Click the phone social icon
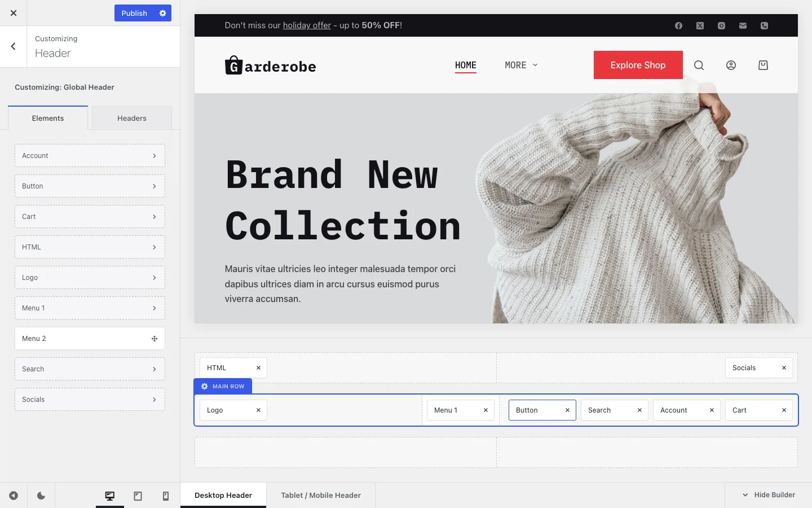The image size is (812, 508). click(764, 25)
